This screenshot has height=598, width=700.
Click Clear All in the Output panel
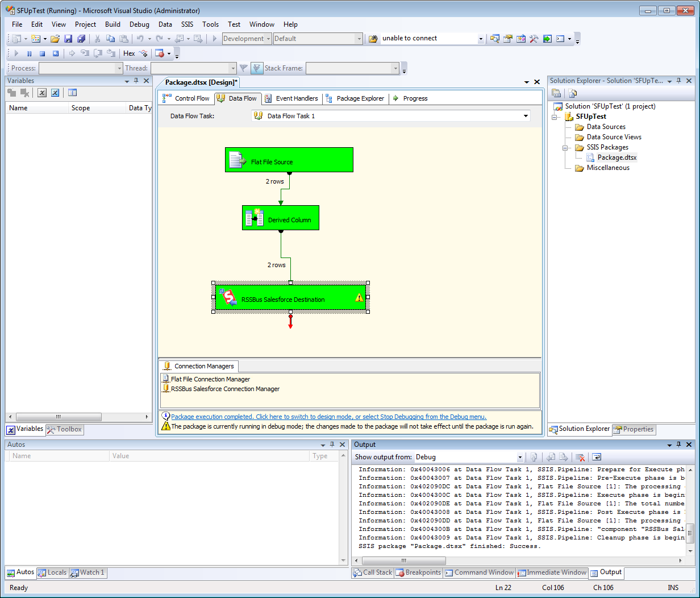[x=580, y=457]
